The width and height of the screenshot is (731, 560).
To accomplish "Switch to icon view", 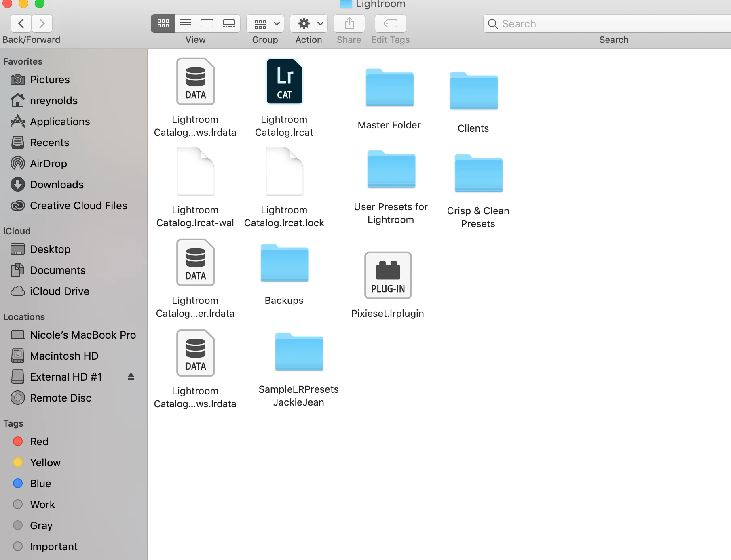I will pos(163,23).
